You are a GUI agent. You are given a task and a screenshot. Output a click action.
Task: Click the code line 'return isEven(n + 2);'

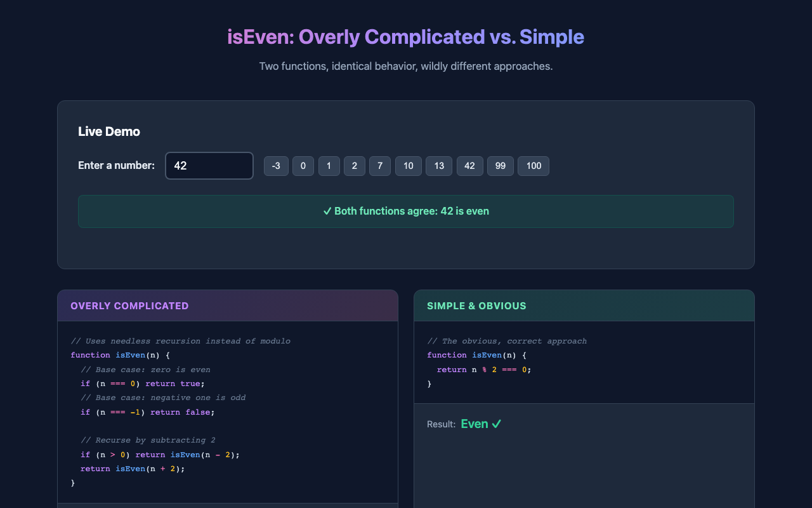(133, 469)
